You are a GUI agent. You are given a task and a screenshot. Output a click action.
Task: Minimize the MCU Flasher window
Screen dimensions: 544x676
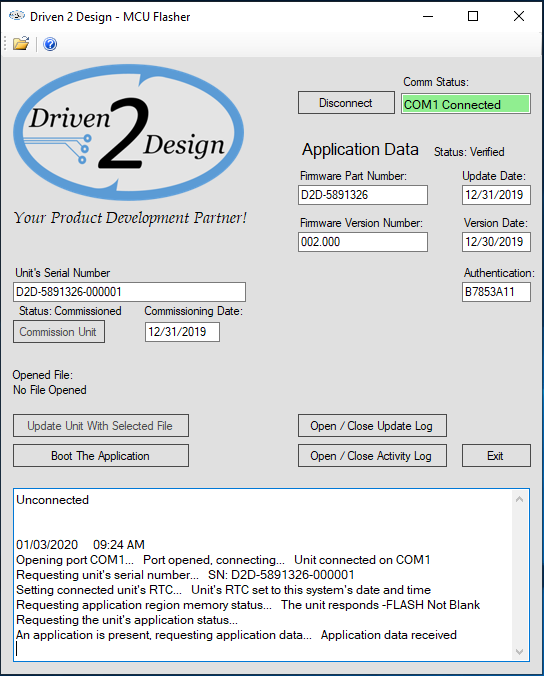tap(428, 16)
